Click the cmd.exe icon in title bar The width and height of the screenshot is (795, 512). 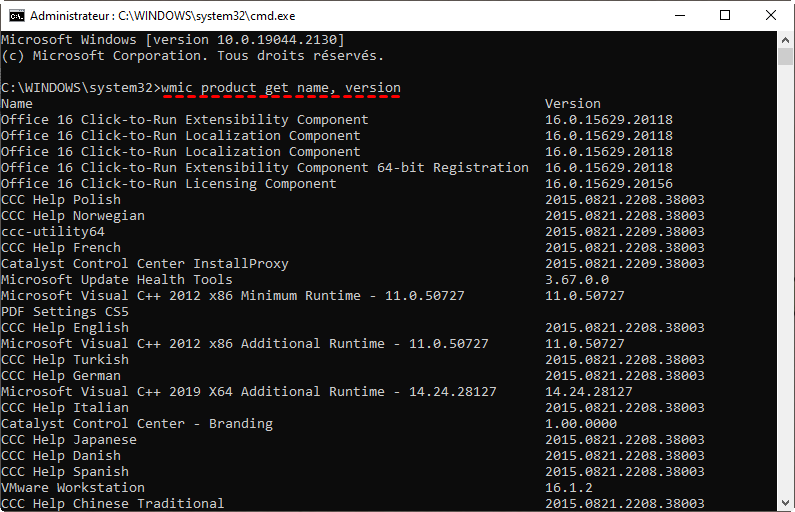pos(17,16)
